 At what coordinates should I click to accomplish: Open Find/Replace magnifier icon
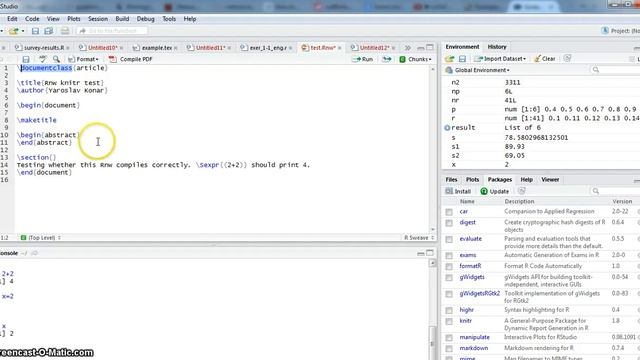56,59
